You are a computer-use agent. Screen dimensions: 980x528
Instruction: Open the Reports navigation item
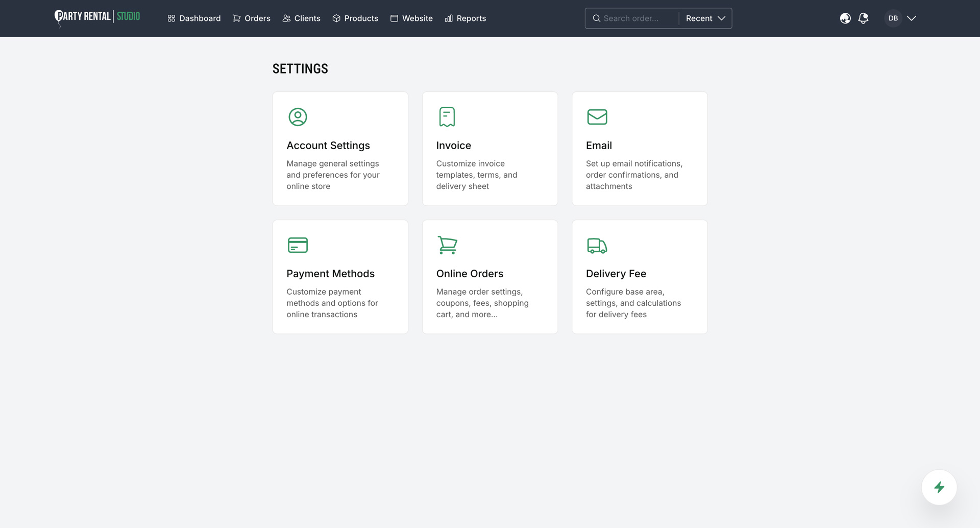tap(465, 18)
